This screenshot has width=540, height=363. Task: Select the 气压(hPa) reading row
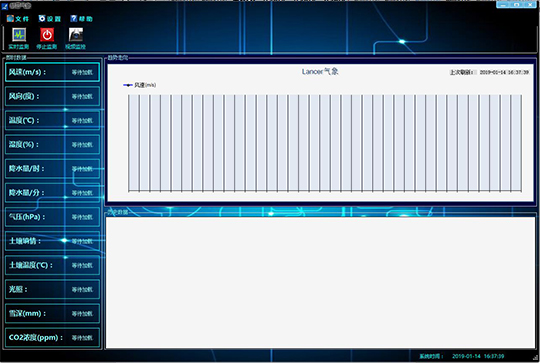52,217
